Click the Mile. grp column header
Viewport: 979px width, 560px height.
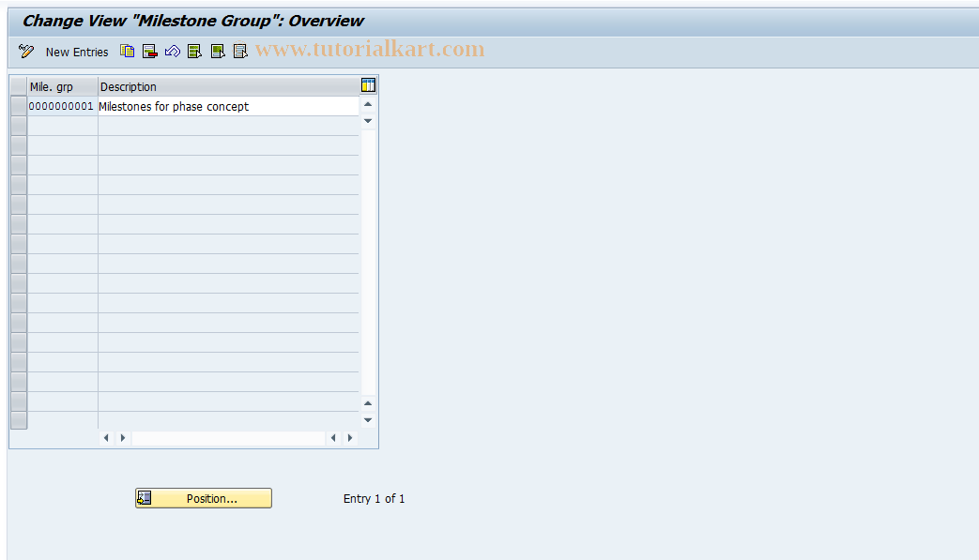click(x=63, y=86)
